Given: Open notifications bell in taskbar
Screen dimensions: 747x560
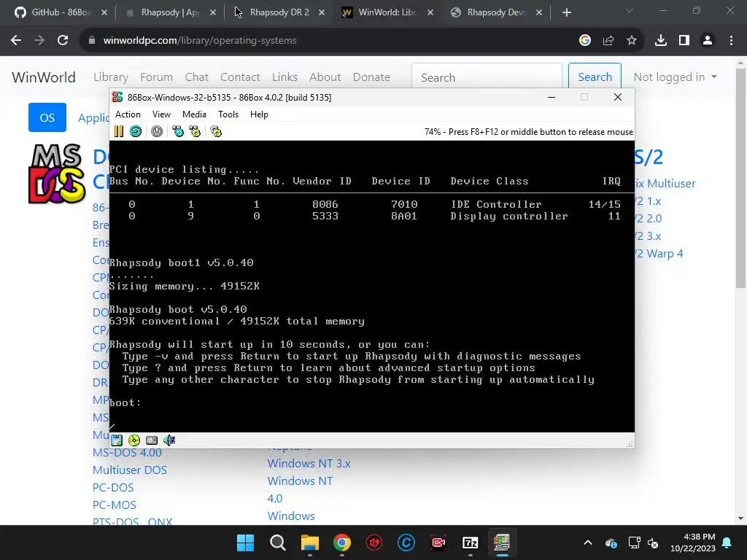Looking at the screenshot, I should [x=727, y=542].
